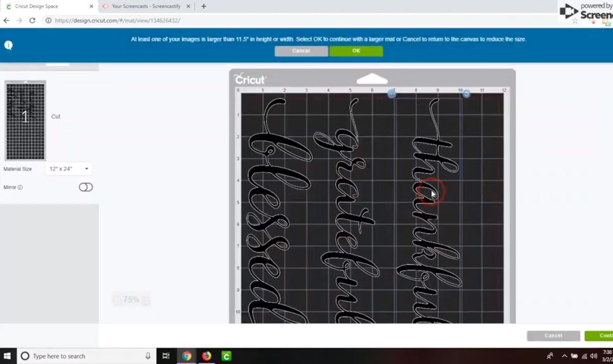This screenshot has height=364, width=613.
Task: Open Chrome from the taskbar
Action: (x=186, y=356)
